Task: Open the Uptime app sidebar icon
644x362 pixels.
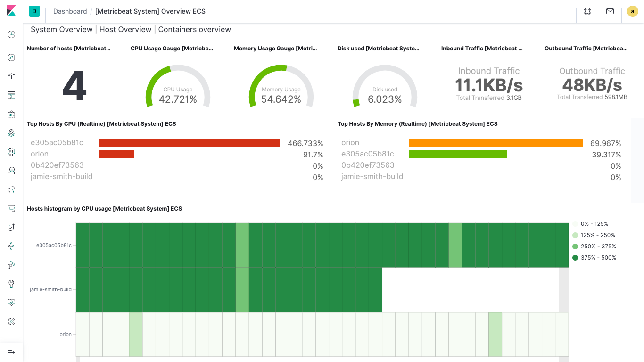Action: pos(11,227)
